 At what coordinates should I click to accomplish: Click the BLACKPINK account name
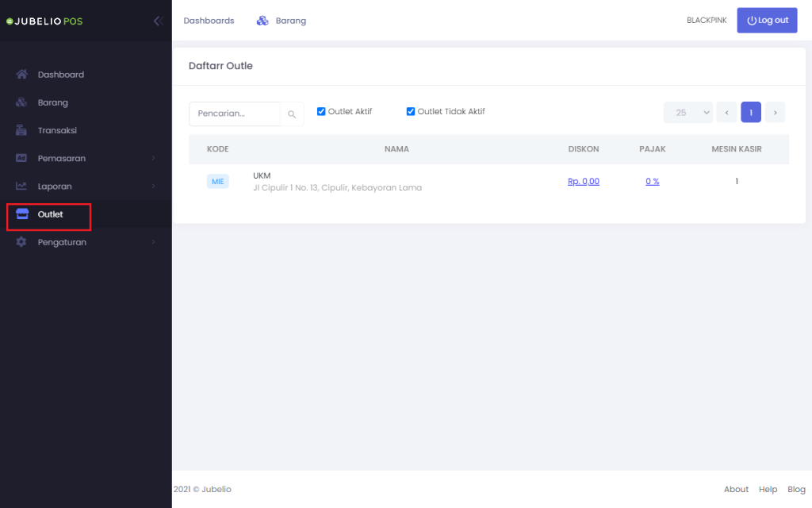pyautogui.click(x=707, y=20)
